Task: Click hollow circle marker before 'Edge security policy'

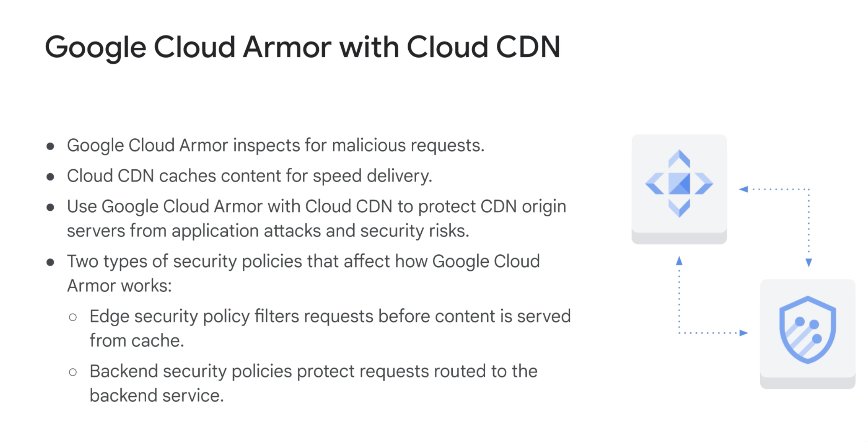Action: click(73, 317)
